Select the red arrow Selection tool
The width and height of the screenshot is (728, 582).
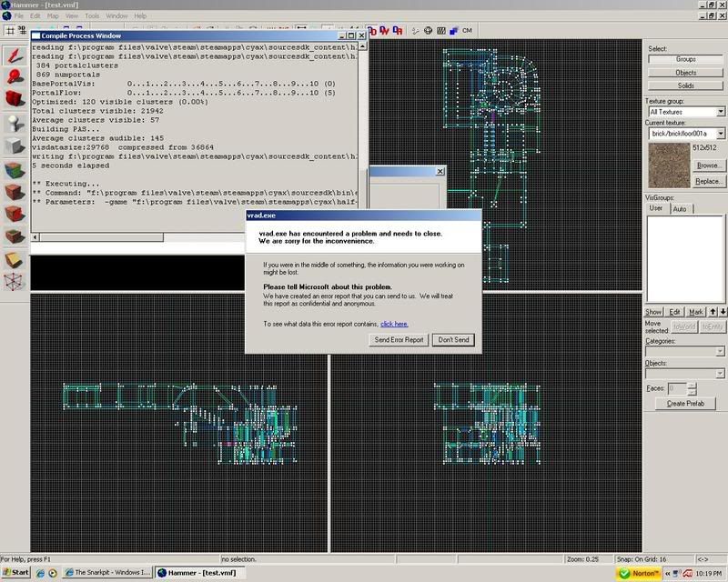pos(15,55)
